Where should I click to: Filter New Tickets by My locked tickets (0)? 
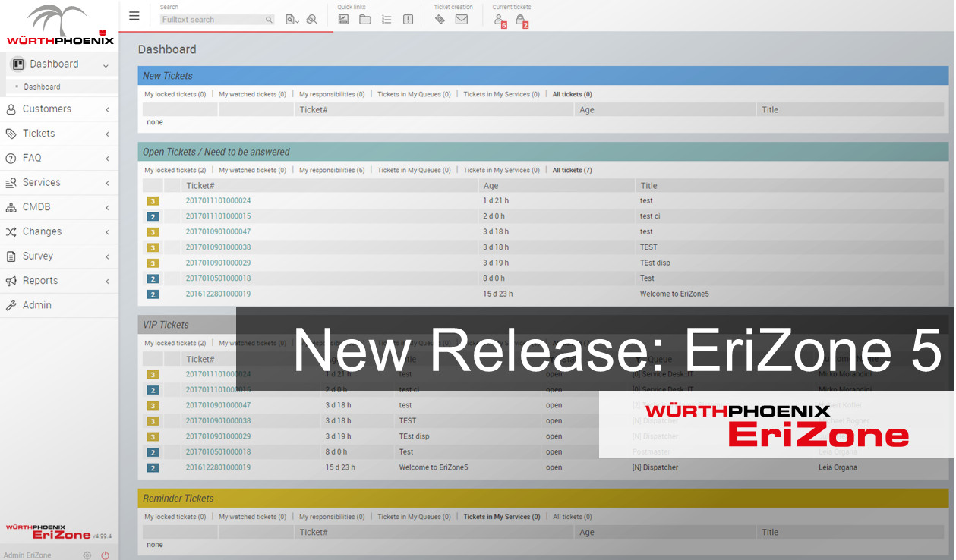click(175, 94)
